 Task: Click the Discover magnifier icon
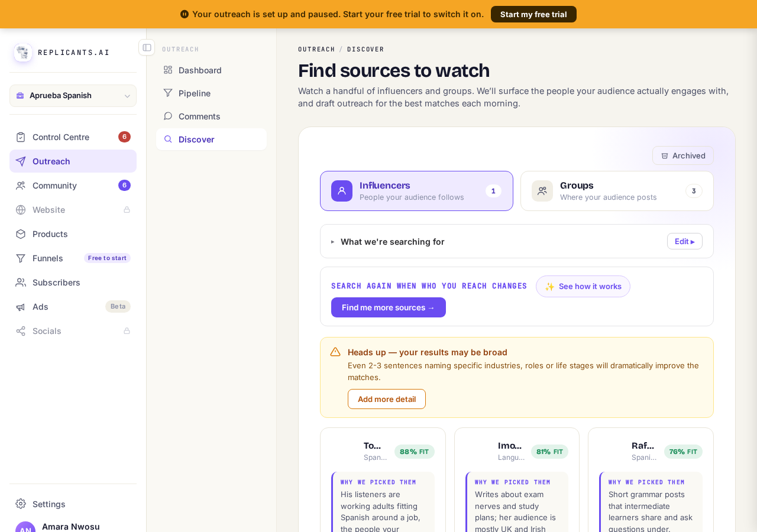pos(168,139)
